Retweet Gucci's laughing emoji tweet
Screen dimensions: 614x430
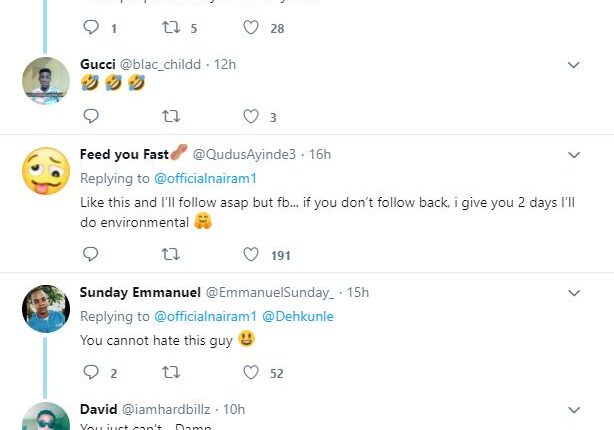click(170, 117)
